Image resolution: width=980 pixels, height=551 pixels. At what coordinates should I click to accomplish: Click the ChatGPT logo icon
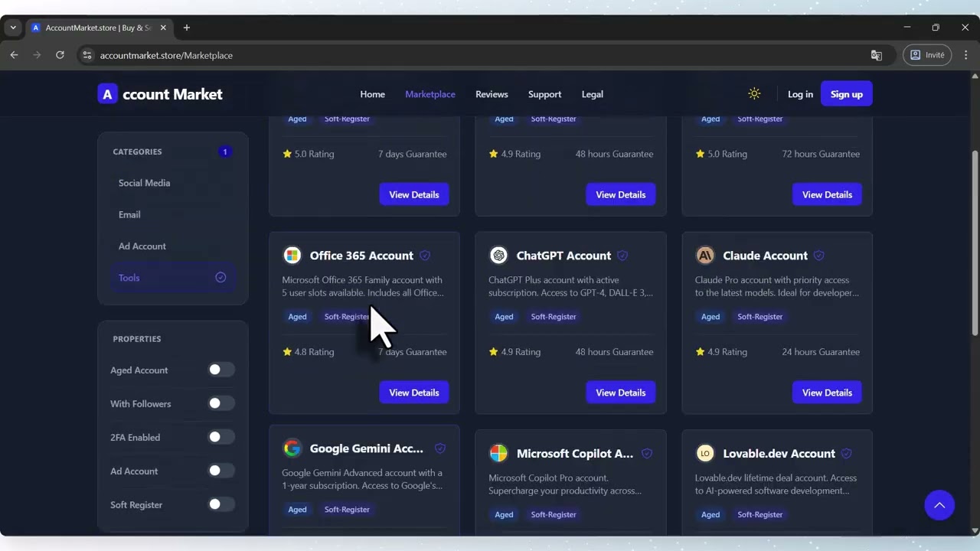[498, 256]
